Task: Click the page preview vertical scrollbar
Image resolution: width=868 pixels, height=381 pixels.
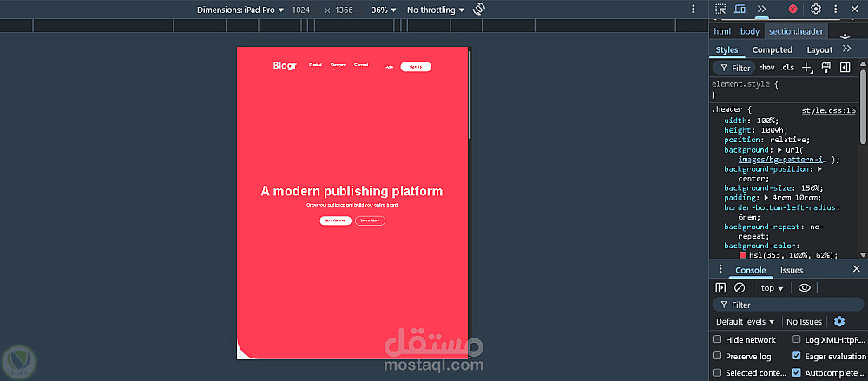Action: coord(470,93)
